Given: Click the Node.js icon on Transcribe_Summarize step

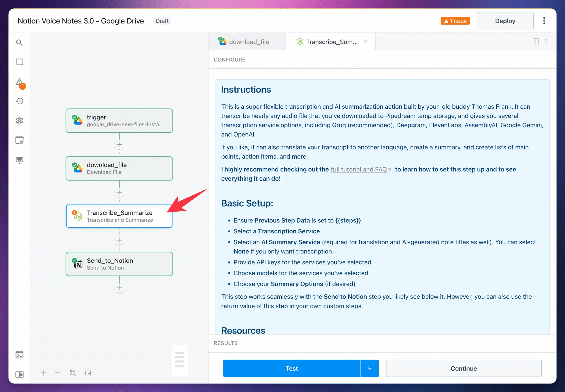Looking at the screenshot, I should point(78,216).
